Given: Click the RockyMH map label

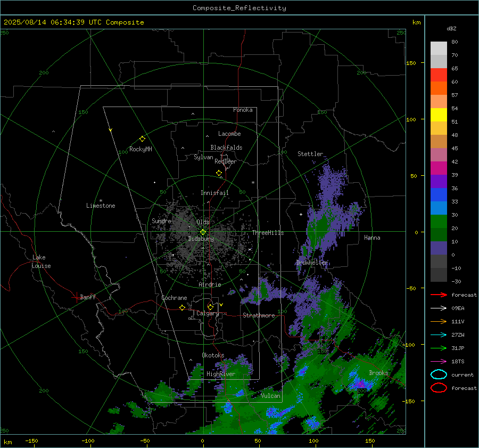Looking at the screenshot, I should pyautogui.click(x=141, y=149).
